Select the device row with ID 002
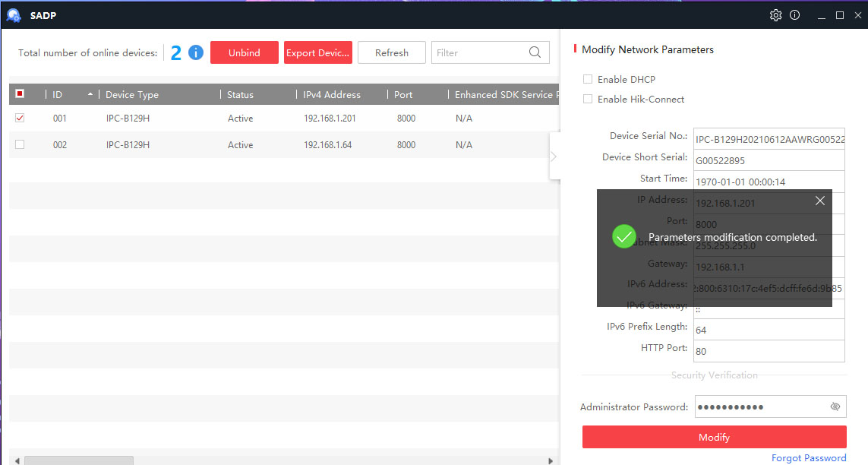 tap(284, 144)
